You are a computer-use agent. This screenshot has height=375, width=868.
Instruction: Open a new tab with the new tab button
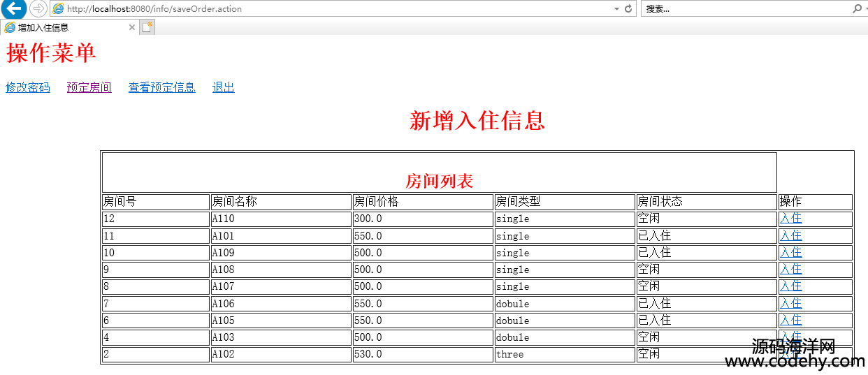[x=147, y=27]
